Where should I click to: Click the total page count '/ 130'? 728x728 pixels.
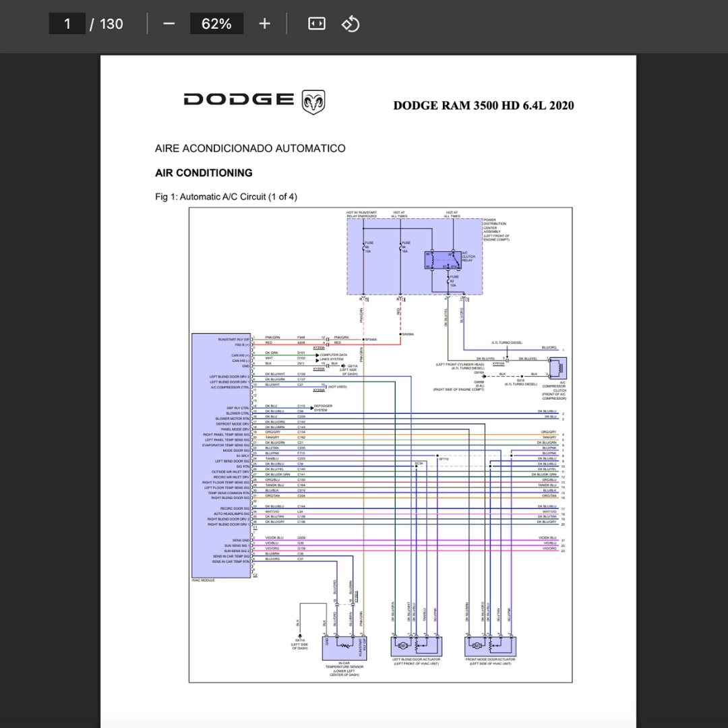tap(107, 24)
